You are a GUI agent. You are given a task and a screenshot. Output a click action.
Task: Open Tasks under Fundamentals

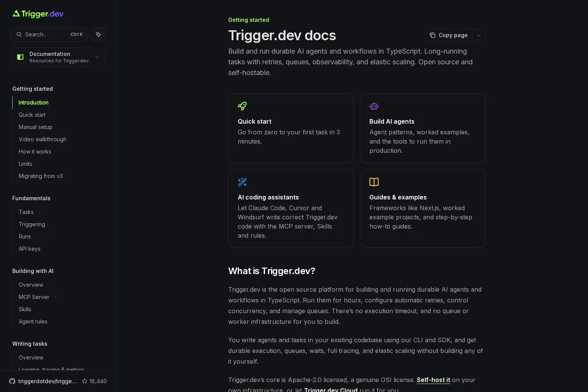(26, 212)
